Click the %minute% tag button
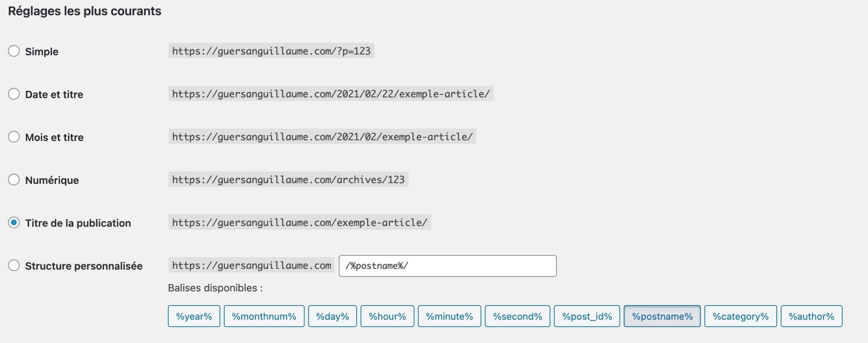Viewport: 868px width, 343px height. pos(449,316)
